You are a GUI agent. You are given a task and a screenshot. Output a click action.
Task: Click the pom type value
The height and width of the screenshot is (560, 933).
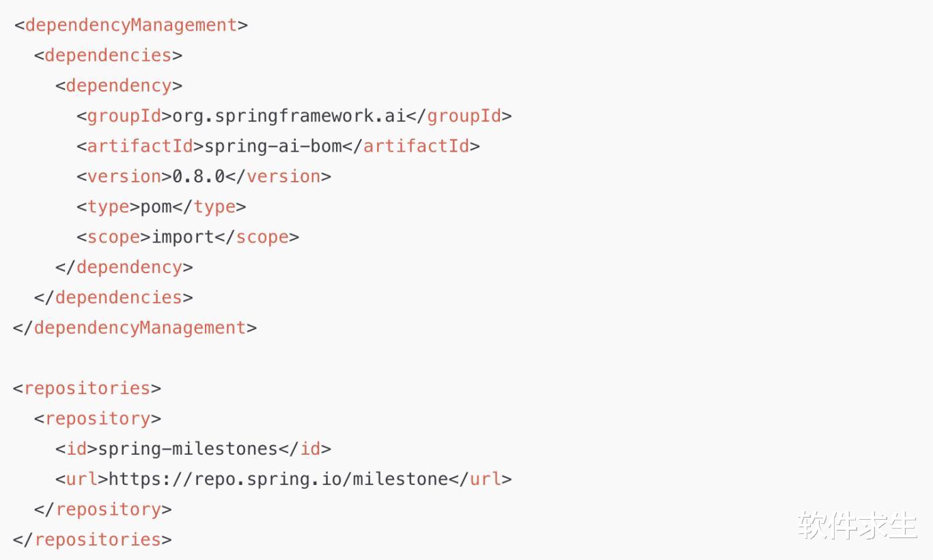click(156, 206)
